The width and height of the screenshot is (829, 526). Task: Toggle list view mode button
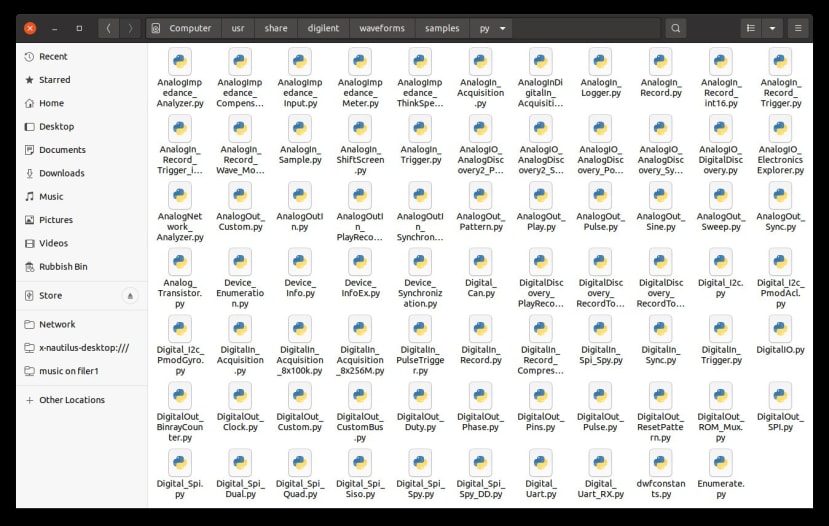(x=751, y=28)
